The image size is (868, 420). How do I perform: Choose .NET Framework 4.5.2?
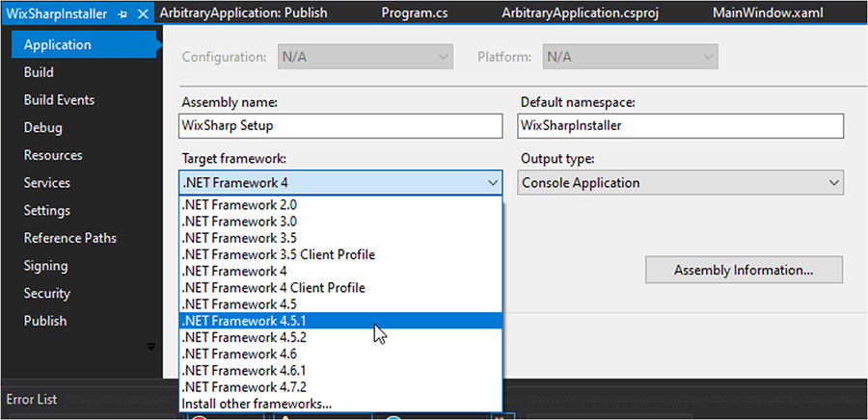pyautogui.click(x=341, y=337)
